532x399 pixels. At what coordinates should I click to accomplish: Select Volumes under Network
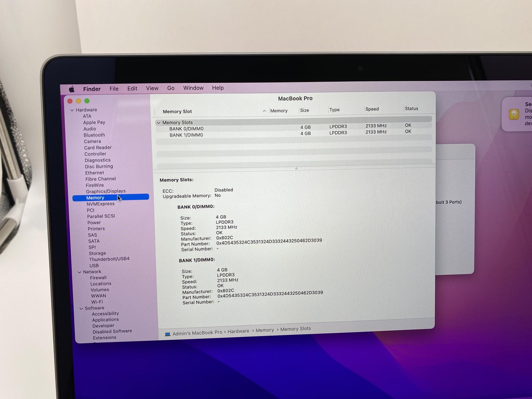pyautogui.click(x=100, y=290)
